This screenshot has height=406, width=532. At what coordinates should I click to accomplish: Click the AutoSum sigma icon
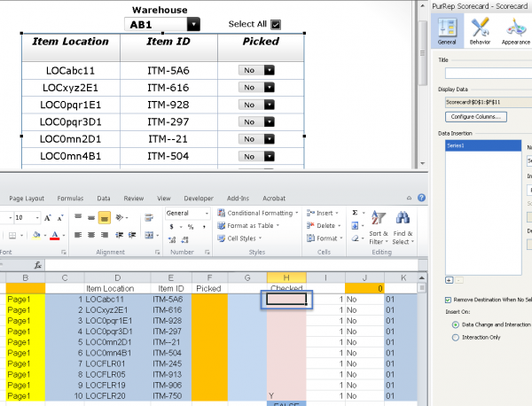click(x=355, y=213)
